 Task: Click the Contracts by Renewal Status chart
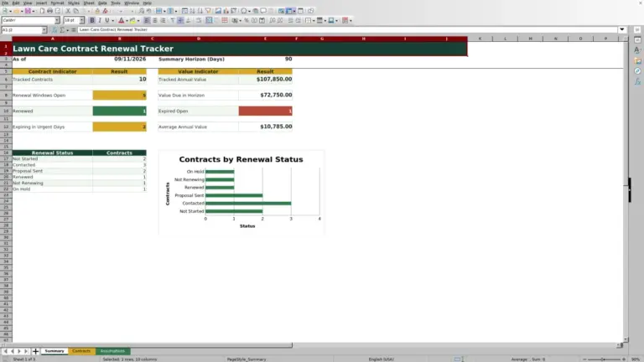coord(241,193)
